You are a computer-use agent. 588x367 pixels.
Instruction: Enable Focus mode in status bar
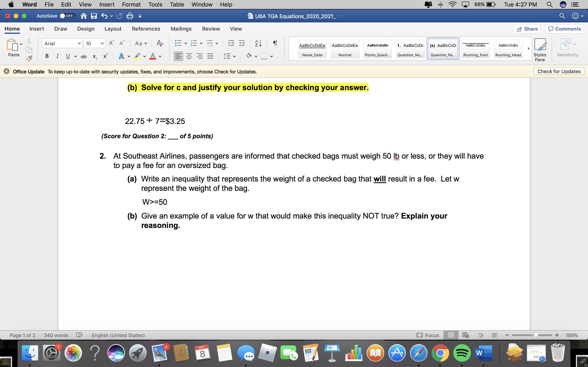point(428,335)
